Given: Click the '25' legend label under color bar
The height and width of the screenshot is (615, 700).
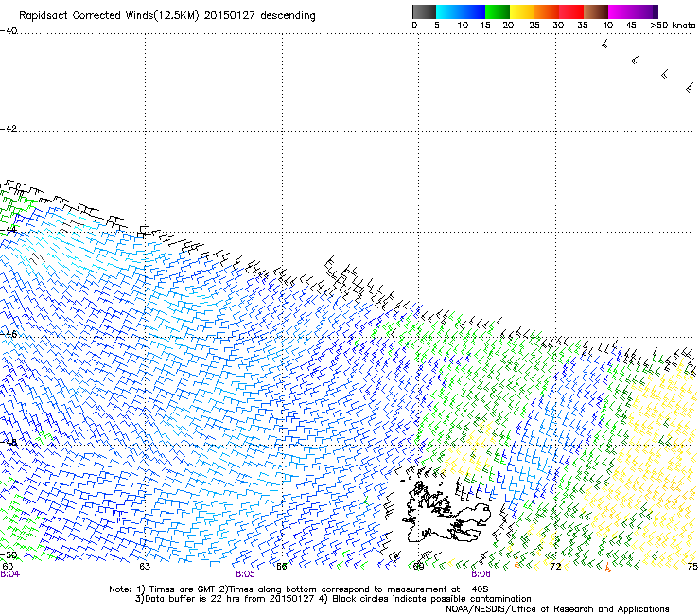Looking at the screenshot, I should coord(534,26).
